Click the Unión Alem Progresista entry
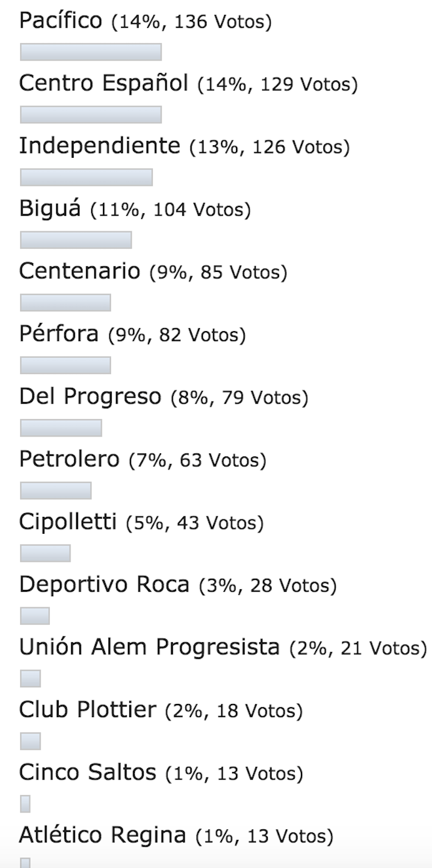Viewport: 432px width, 868px height. [223, 647]
